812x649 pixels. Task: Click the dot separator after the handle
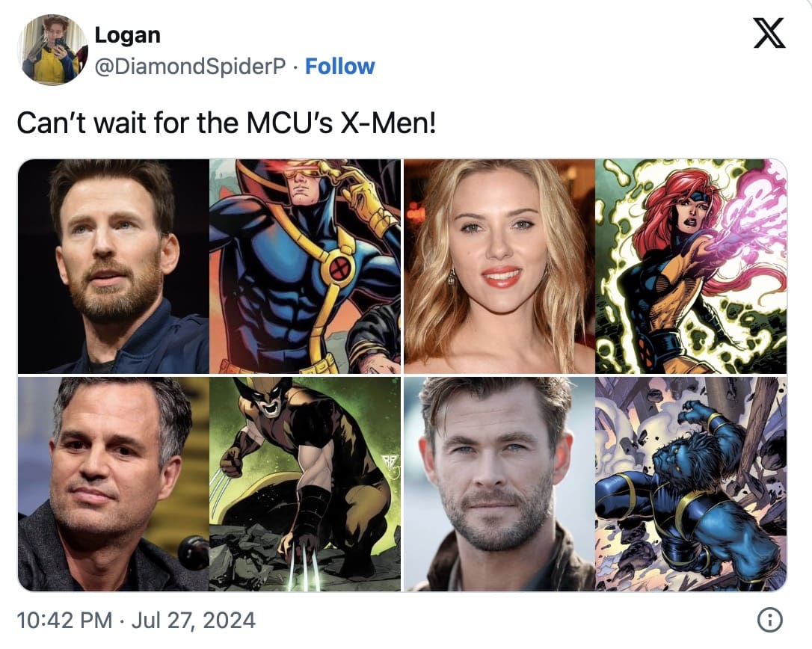click(x=292, y=67)
